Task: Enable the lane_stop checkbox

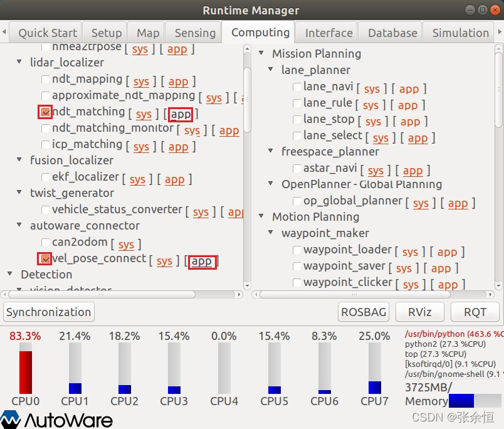Action: pos(297,120)
